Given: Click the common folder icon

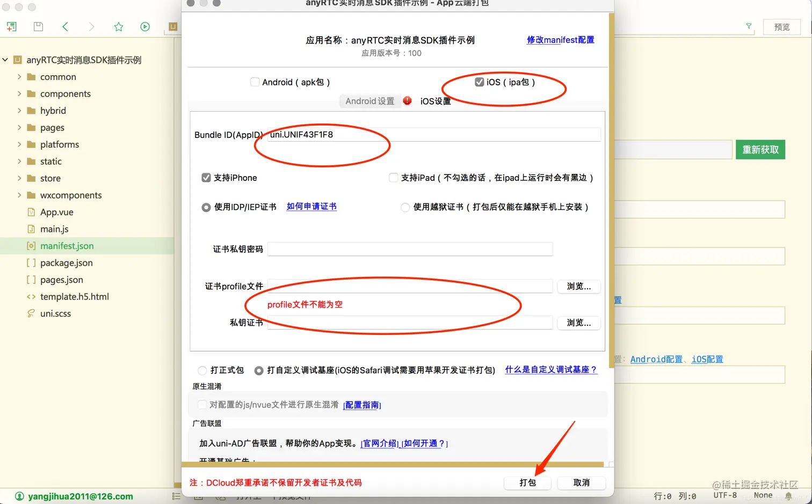Looking at the screenshot, I should point(31,77).
